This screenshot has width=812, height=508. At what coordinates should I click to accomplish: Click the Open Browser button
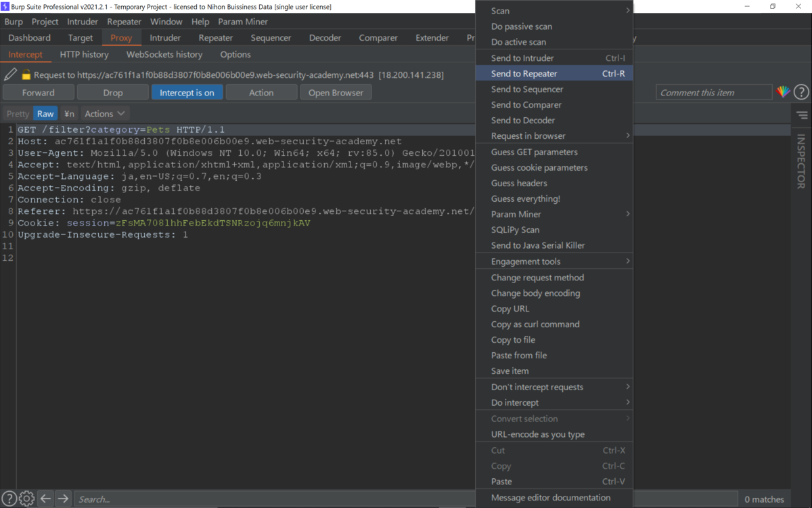click(336, 92)
